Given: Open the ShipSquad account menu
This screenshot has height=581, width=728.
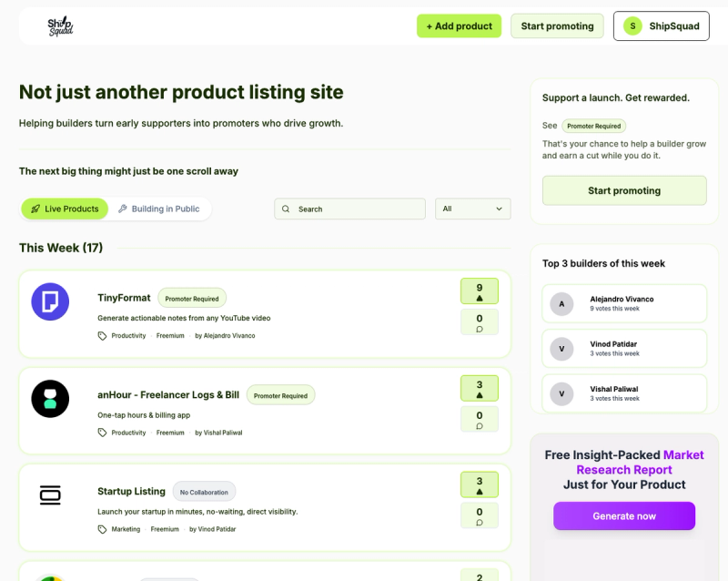Looking at the screenshot, I should [662, 26].
